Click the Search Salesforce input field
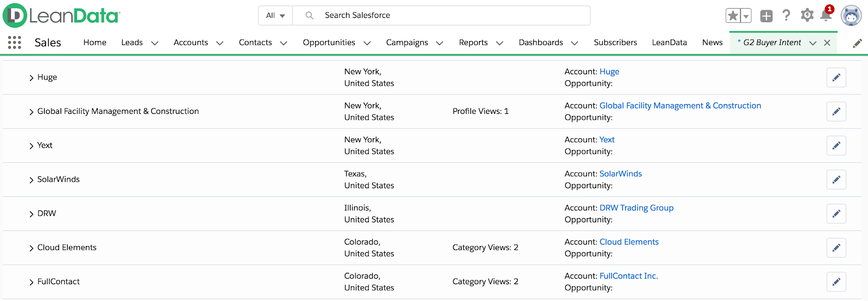868x301 pixels. click(x=442, y=16)
